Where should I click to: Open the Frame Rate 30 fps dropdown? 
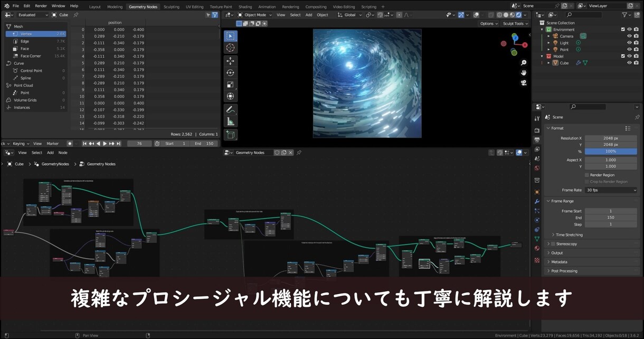point(611,190)
